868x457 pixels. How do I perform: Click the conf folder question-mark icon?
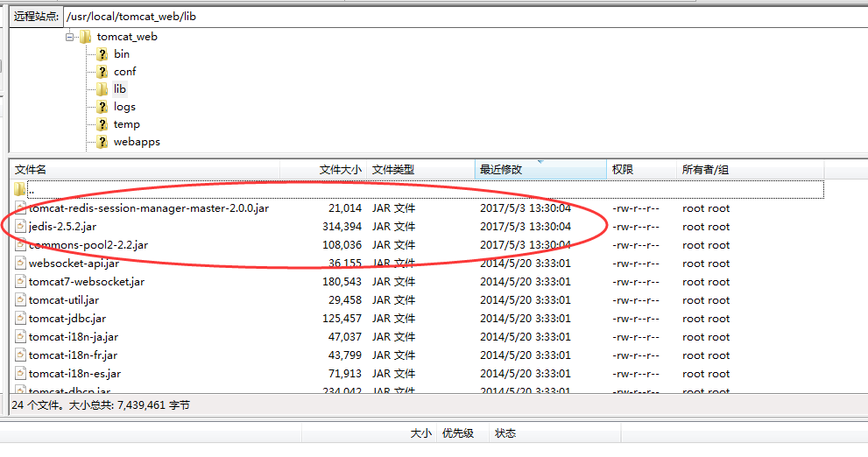point(102,72)
